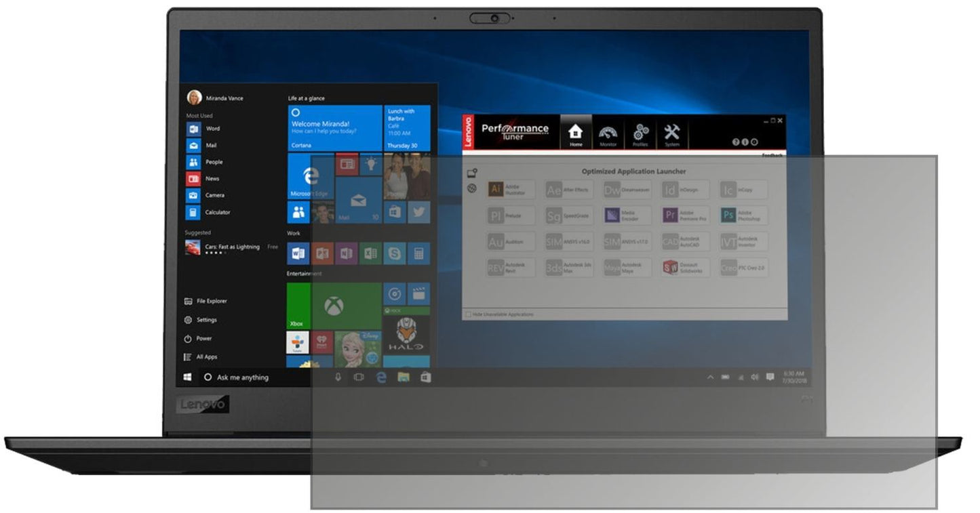Click the Windows Start button
Viewport: 980px width, 513px height.
(x=188, y=377)
